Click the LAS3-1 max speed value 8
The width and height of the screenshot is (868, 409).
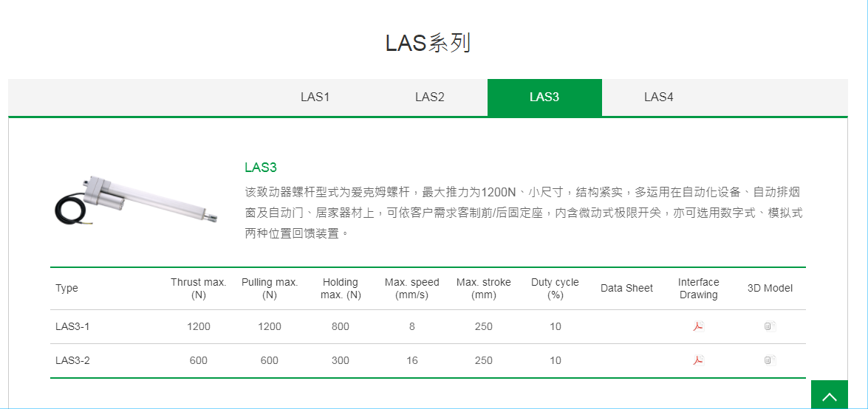(412, 326)
